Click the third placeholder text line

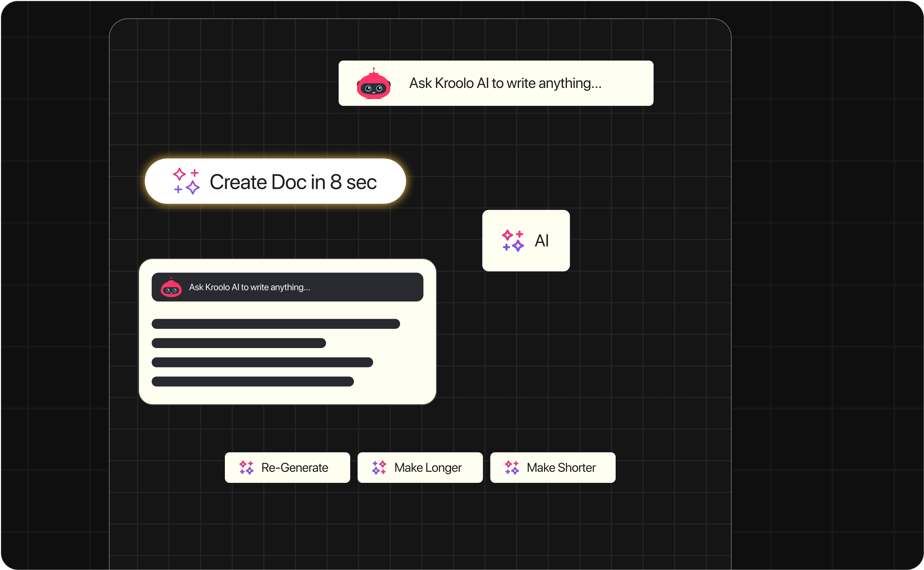click(x=262, y=362)
